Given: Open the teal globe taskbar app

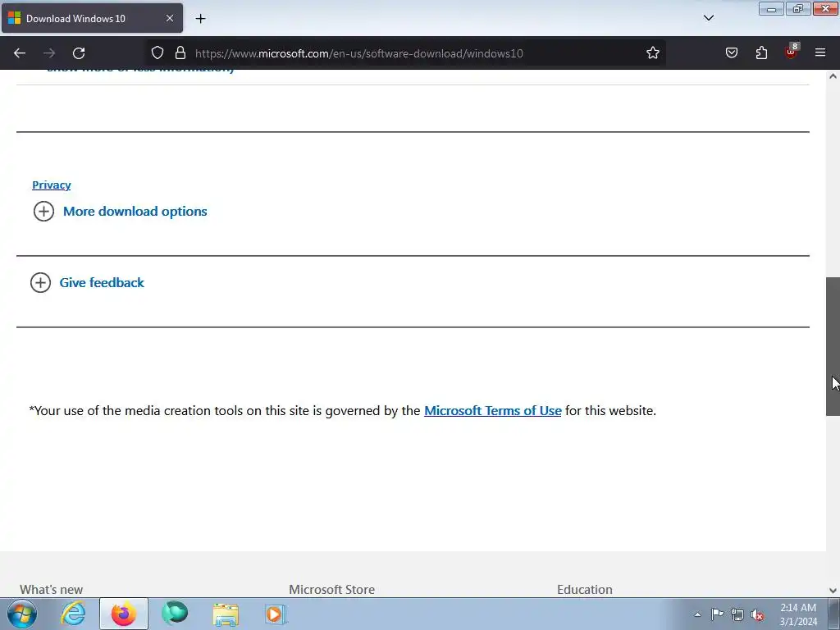Looking at the screenshot, I should [x=175, y=614].
